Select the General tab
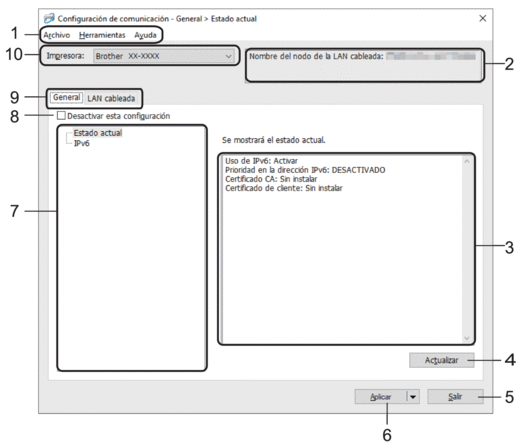Viewport: 525px width, 448px height. point(67,97)
